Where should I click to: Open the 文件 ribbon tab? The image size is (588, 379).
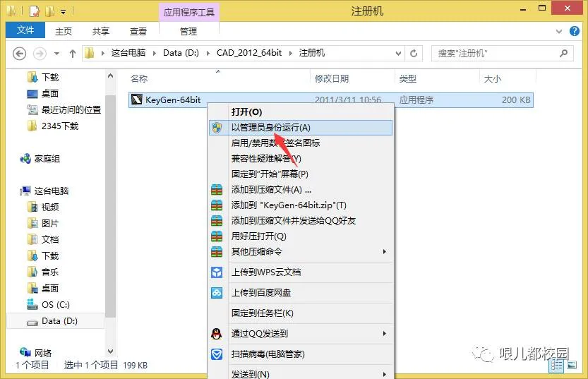(x=25, y=30)
